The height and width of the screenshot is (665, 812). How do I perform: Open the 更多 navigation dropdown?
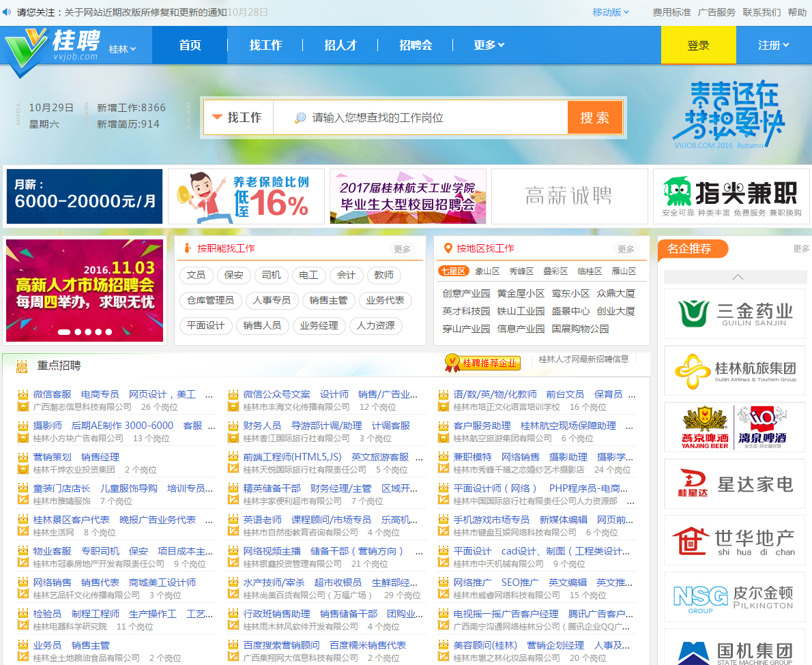pos(489,45)
